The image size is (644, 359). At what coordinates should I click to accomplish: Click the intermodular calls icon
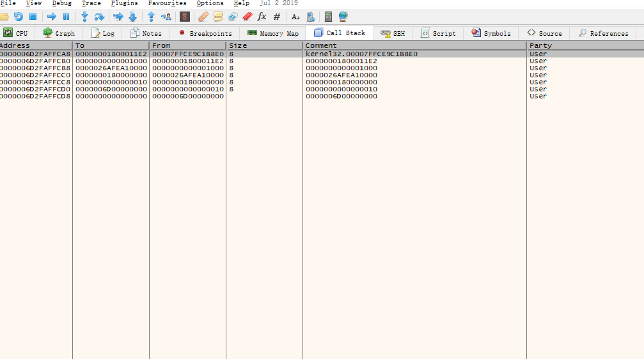(x=311, y=17)
